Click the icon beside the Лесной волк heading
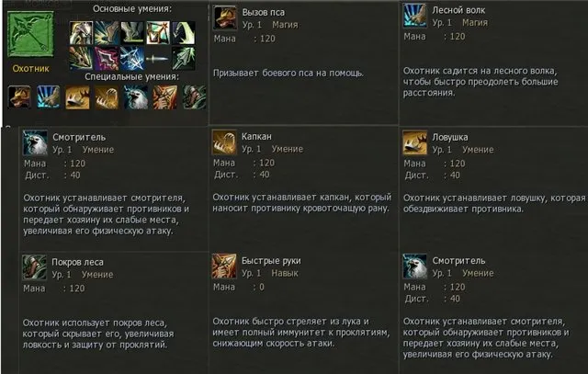This screenshot has width=588, height=374. (x=415, y=16)
